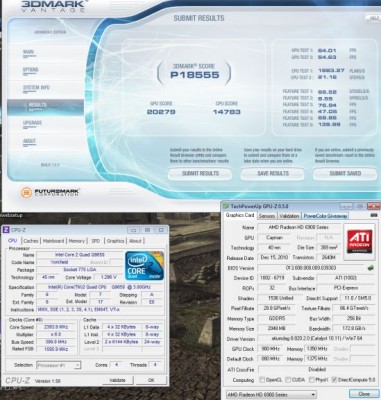Switch to the Sensors tab in GPU-Z
381x400 pixels.
[x=267, y=216]
